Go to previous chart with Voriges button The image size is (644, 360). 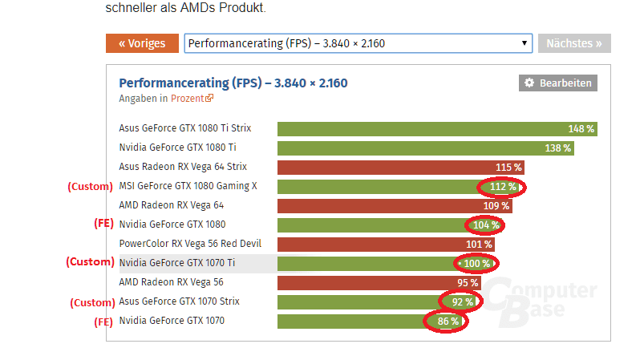(142, 43)
